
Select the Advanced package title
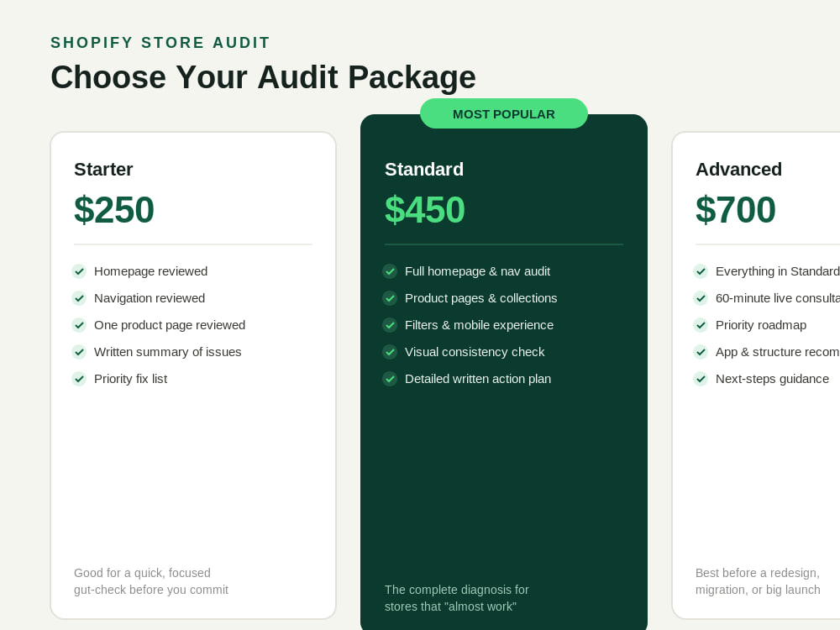[738, 170]
